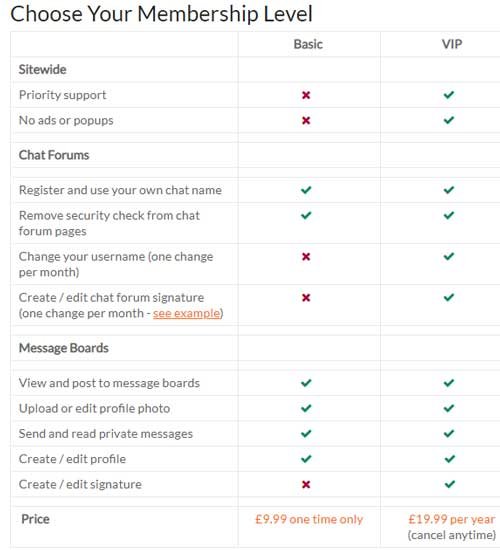500x550 pixels.
Task: Click the Choose Your Membership Level title
Action: 161,14
